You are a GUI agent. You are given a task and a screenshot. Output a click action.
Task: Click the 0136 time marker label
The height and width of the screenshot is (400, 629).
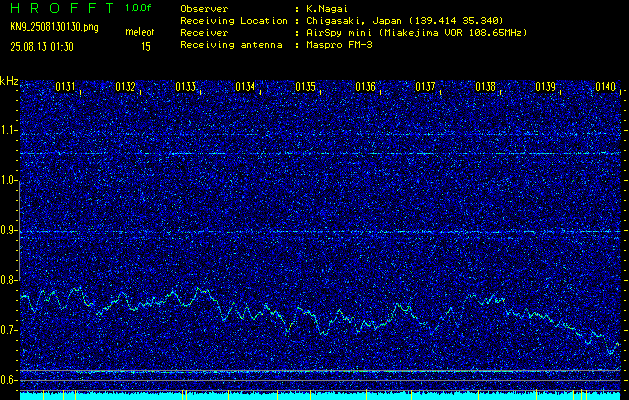365,87
